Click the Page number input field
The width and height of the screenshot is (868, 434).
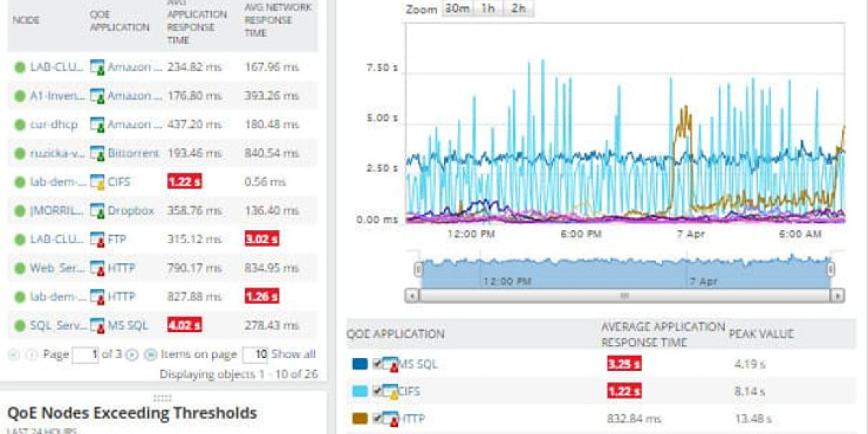pos(85,354)
